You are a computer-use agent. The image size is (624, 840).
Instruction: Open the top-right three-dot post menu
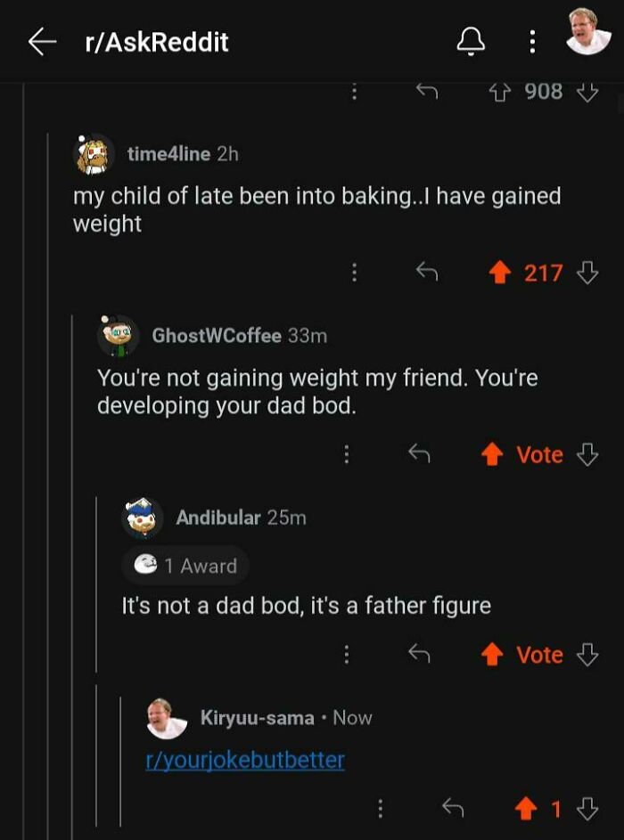pos(532,41)
